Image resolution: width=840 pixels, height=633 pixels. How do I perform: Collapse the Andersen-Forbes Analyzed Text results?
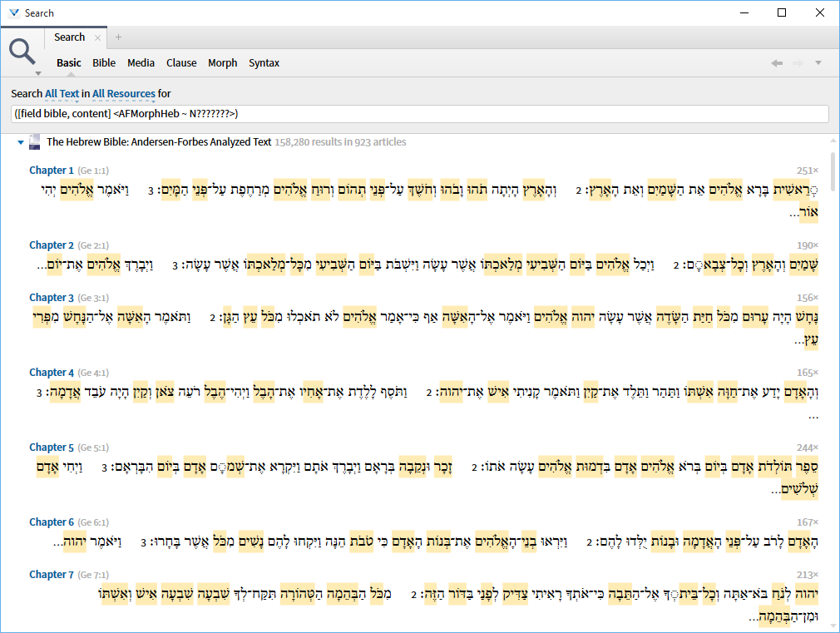[20, 142]
